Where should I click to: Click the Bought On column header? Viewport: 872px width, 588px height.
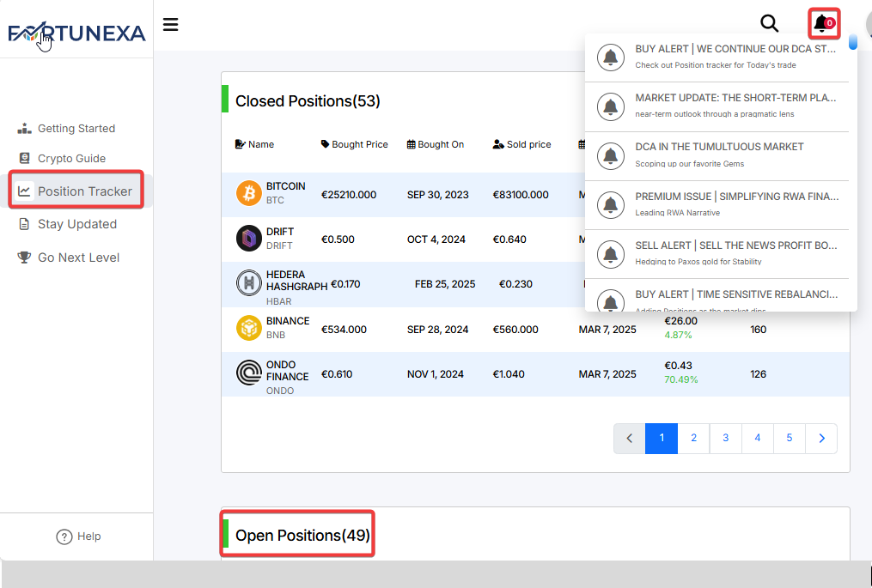tap(436, 144)
